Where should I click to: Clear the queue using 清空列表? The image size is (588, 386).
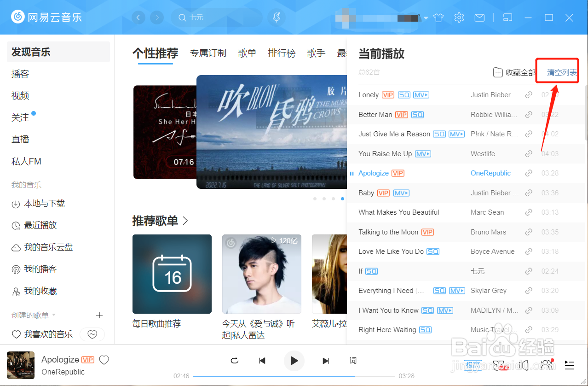557,72
